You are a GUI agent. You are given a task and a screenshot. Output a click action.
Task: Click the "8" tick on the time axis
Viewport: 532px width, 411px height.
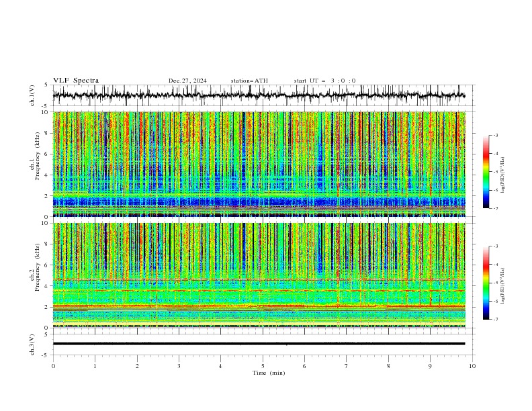point(388,366)
